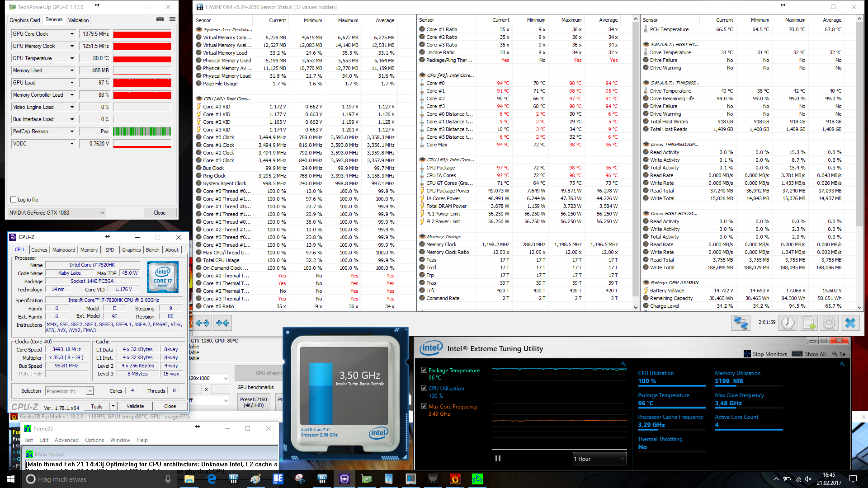868x488 pixels.
Task: Click CPU-Z Validate button
Action: (135, 406)
